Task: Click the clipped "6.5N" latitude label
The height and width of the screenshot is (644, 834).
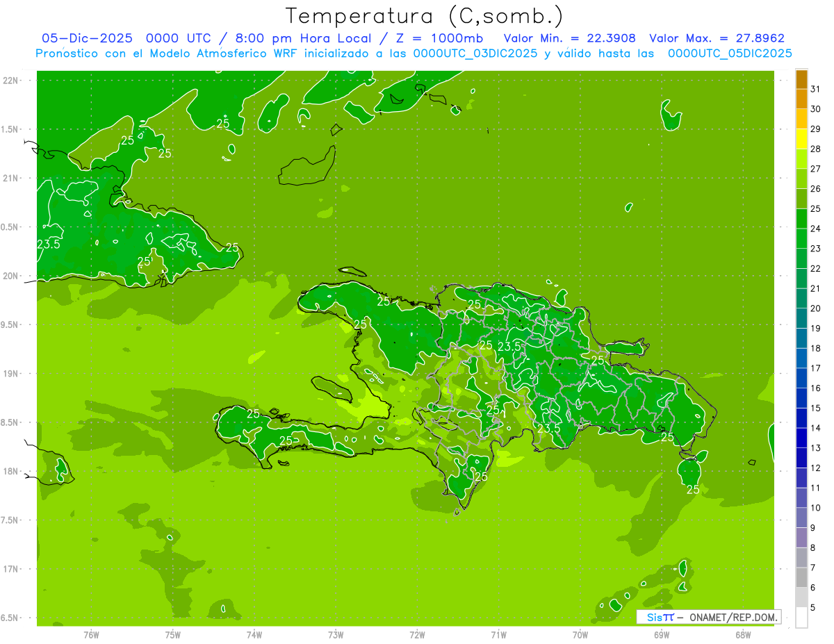Action: pyautogui.click(x=10, y=618)
